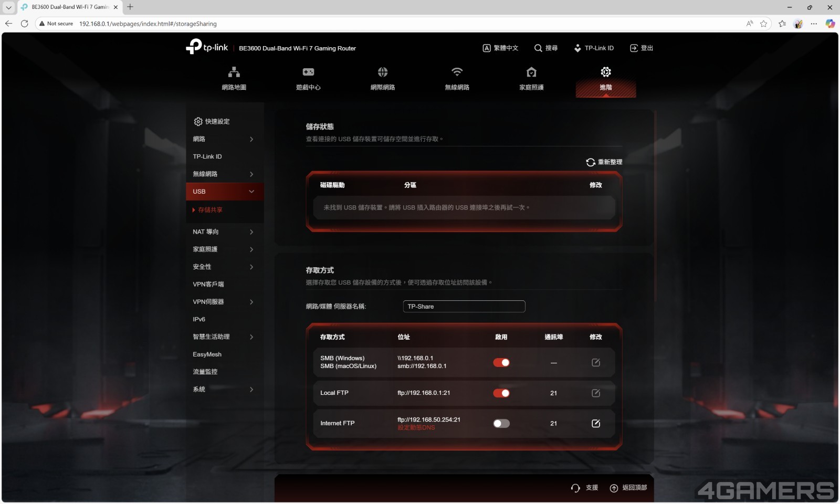Open the 遊戲中心 game center icon
This screenshot has width=840, height=504.
308,72
